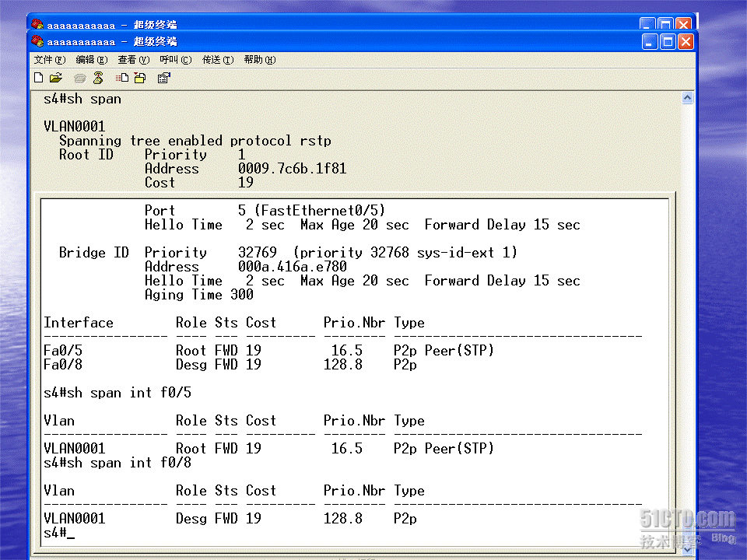The height and width of the screenshot is (560, 747).
Task: Click the Properties toolbar icon
Action: coord(164,78)
